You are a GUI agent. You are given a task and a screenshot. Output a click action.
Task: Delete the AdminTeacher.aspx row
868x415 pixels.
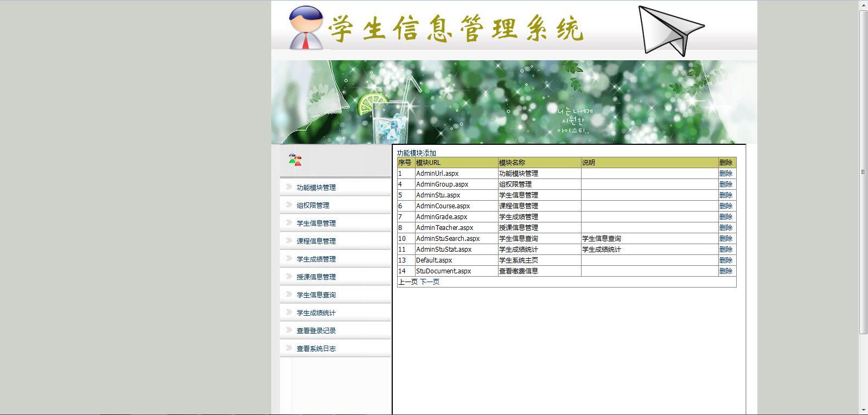coord(726,228)
